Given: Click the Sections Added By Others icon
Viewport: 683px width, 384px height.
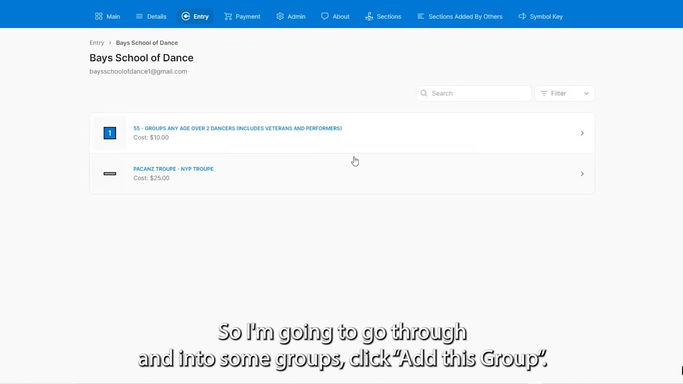Looking at the screenshot, I should coord(420,17).
